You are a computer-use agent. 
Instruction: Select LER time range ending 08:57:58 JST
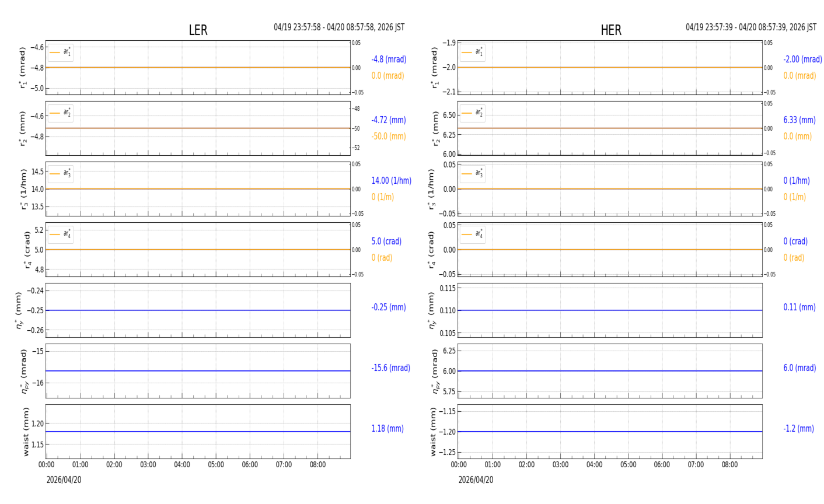point(339,27)
